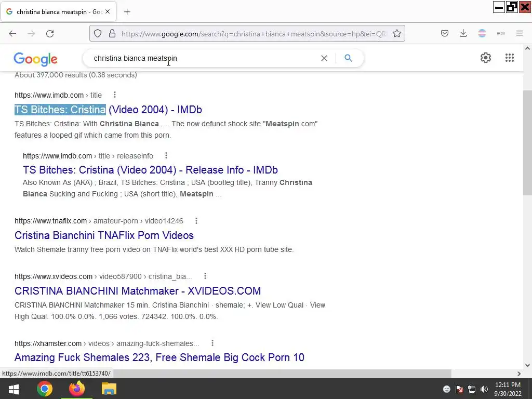The width and height of the screenshot is (532, 399).
Task: Reload the page with the refresh icon
Action: [50, 34]
